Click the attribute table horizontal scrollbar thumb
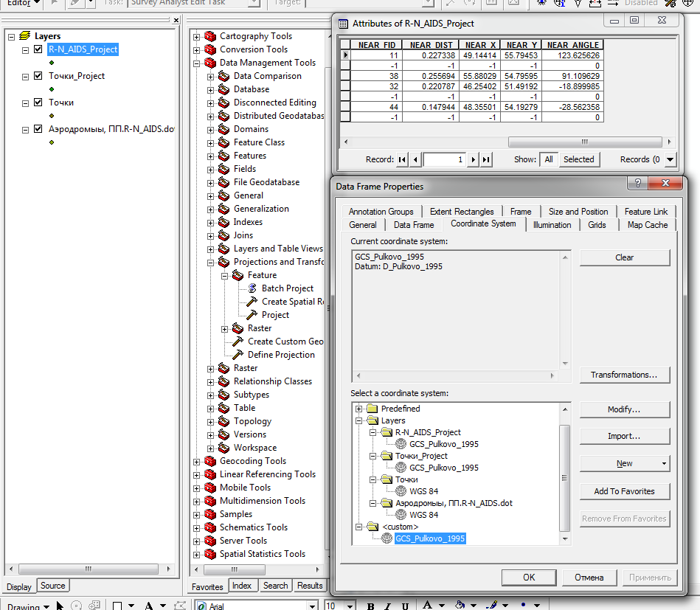Viewport: 700px width, 610px height. [x=585, y=142]
